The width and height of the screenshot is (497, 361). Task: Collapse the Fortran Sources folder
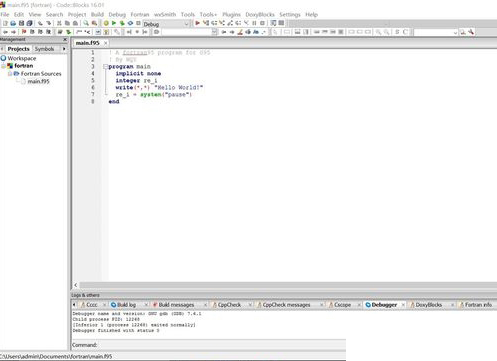10,74
